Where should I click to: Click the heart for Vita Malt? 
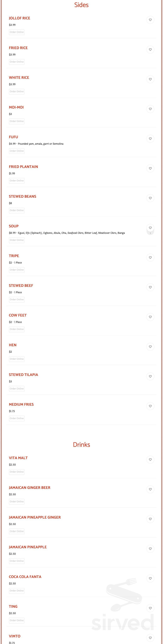point(150,460)
